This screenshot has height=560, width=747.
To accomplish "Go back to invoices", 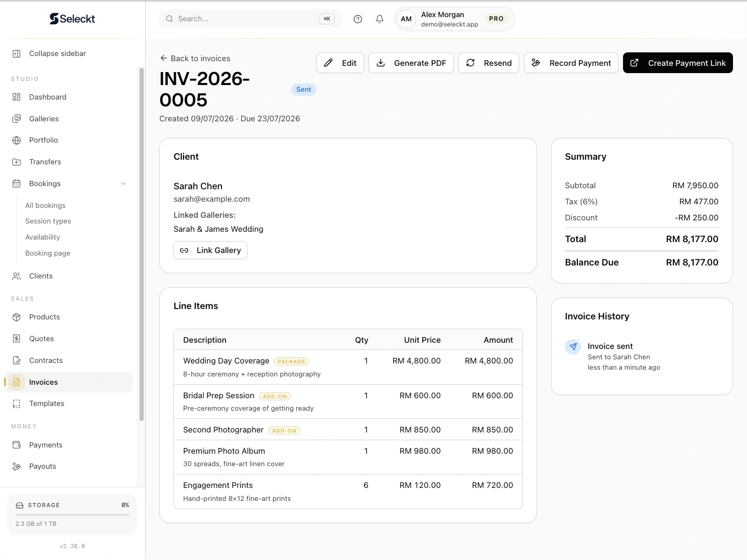I will (195, 59).
